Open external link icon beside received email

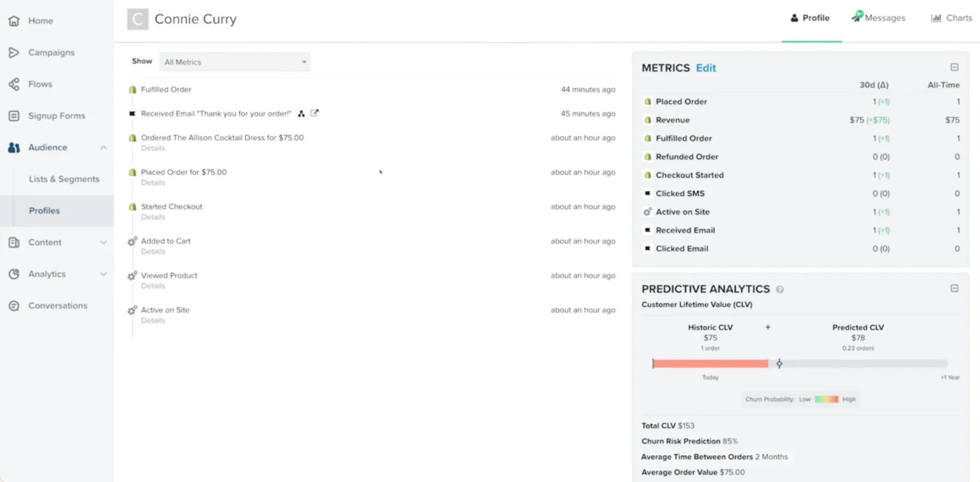click(315, 113)
